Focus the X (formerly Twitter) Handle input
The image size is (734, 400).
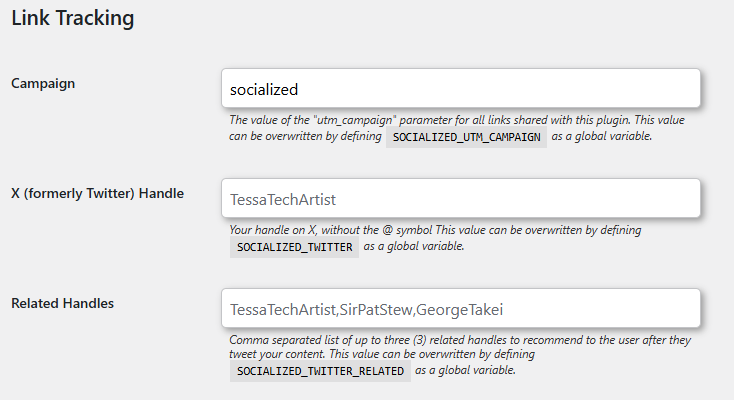(460, 199)
